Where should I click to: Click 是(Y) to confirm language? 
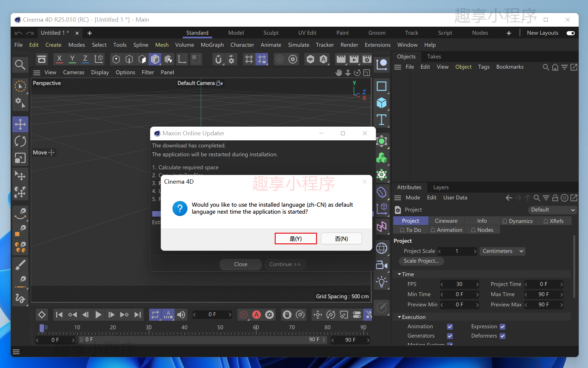[296, 239]
